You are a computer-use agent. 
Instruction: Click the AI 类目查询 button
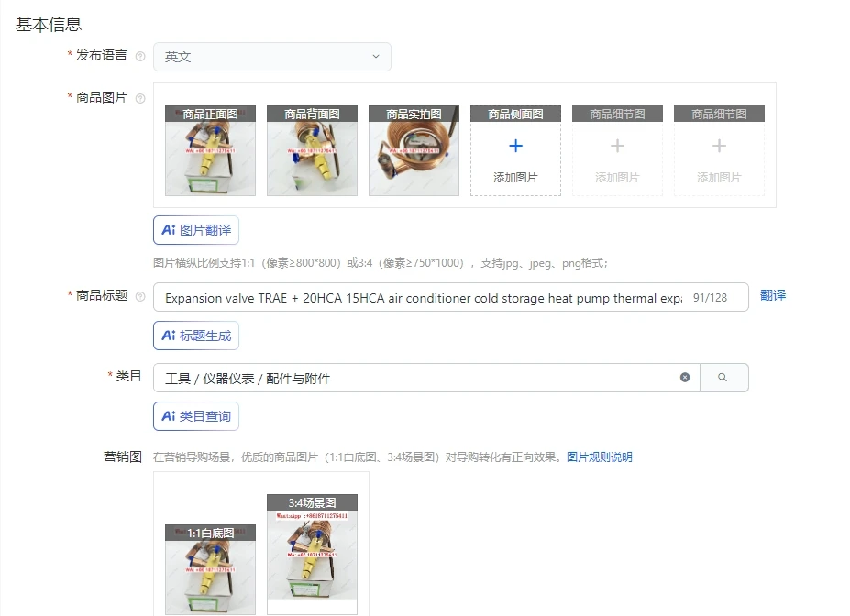coord(196,416)
